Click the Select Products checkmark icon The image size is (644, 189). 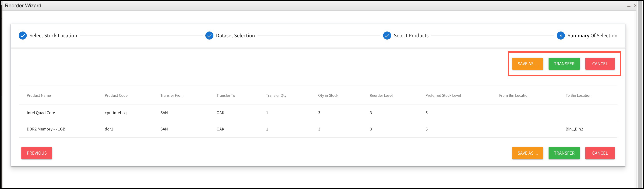click(x=387, y=36)
